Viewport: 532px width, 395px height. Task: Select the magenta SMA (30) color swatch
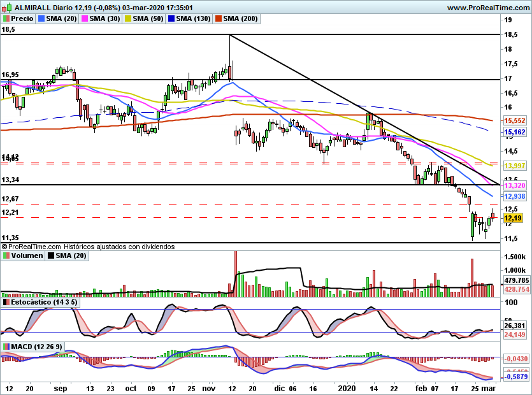point(84,19)
